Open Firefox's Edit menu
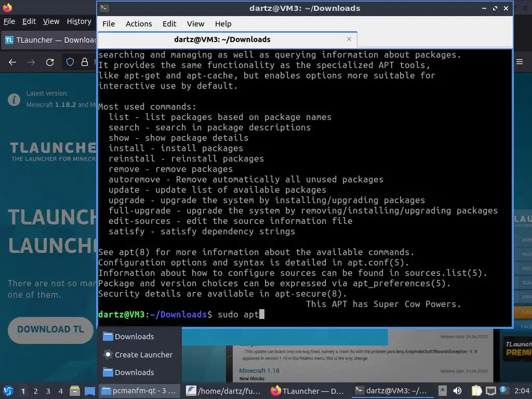 coord(29,21)
